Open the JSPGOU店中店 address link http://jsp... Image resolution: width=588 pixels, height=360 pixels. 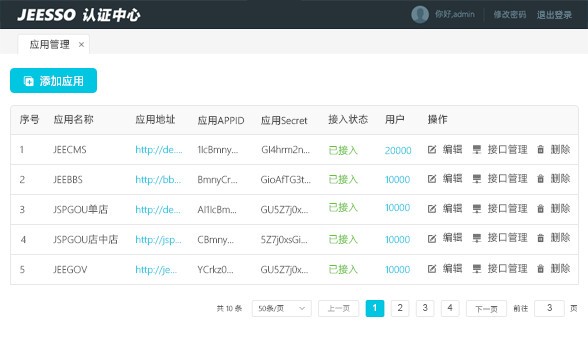tap(158, 239)
